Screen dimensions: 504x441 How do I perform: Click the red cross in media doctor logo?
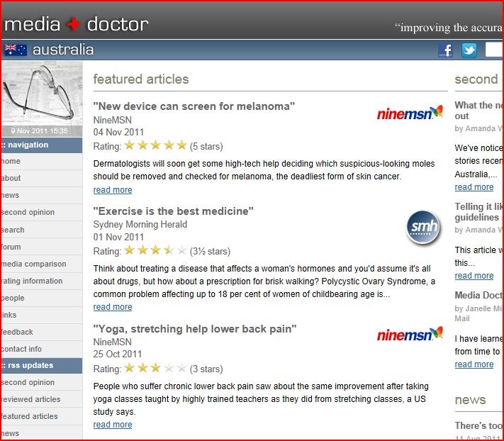click(74, 24)
